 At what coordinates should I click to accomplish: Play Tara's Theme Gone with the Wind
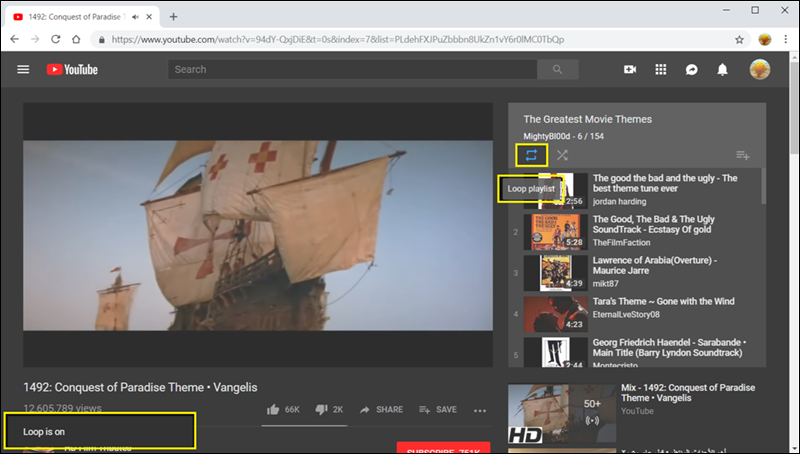663,301
